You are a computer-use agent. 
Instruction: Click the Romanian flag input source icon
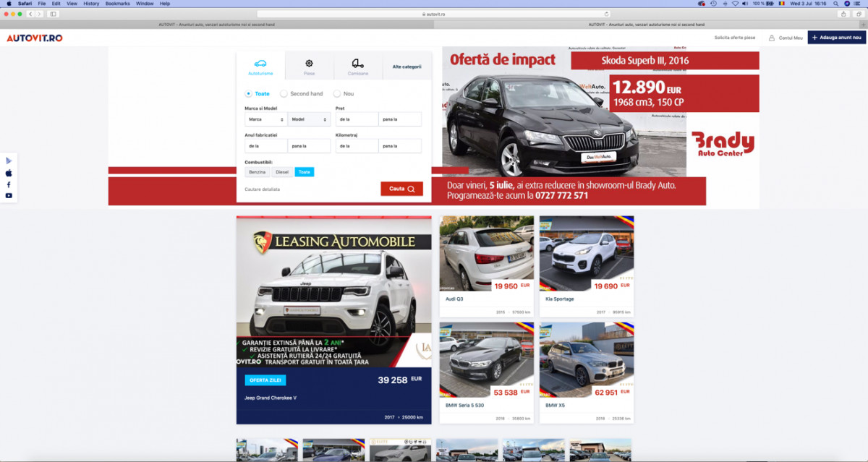[x=780, y=4]
